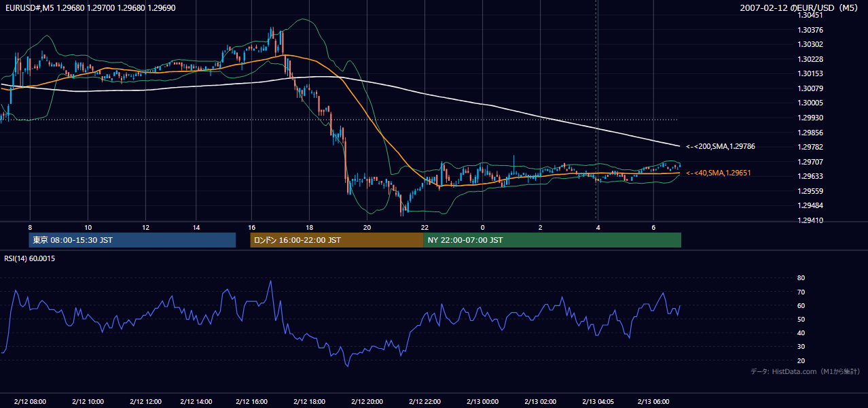
Task: Click the main chart hour label 22
Action: pos(424,227)
